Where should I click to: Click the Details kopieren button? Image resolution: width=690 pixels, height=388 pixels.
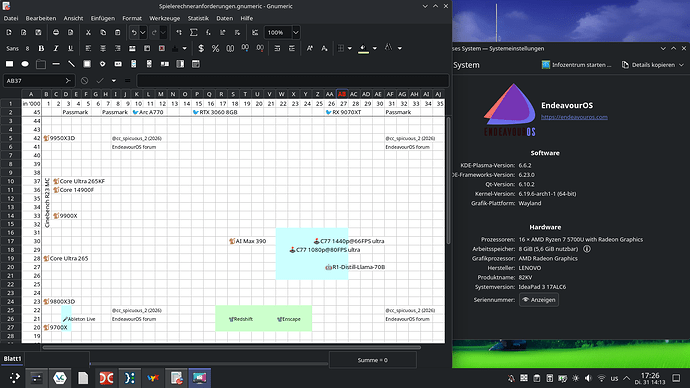(x=648, y=65)
